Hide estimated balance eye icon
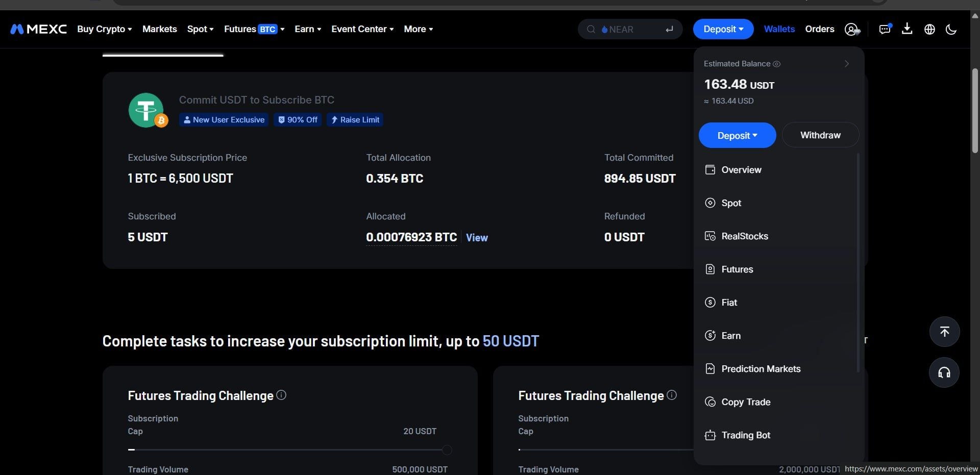The width and height of the screenshot is (980, 475). click(x=776, y=64)
